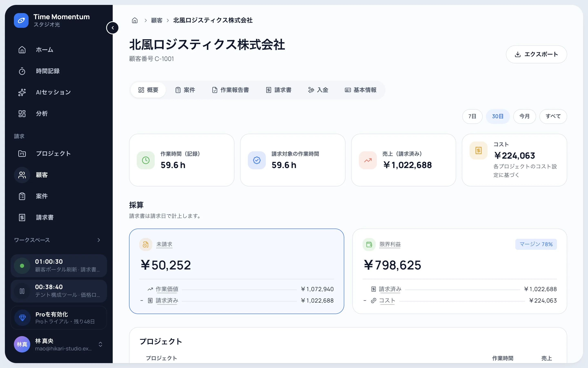Image resolution: width=588 pixels, height=368 pixels.
Task: Click the Proを有効化 diamond banner
Action: point(59,318)
